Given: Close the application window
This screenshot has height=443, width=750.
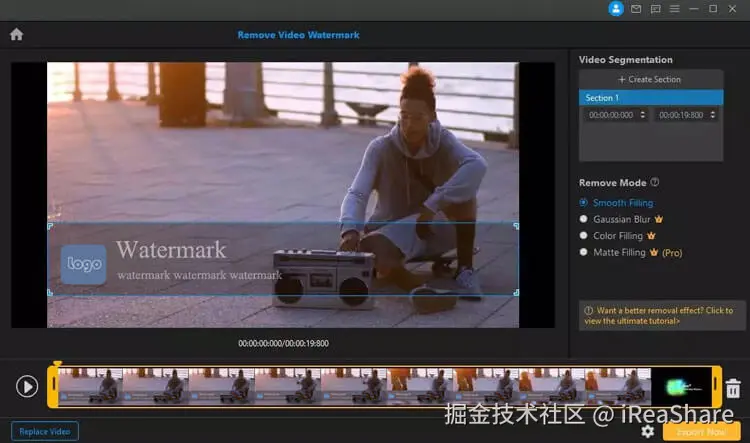Looking at the screenshot, I should 732,9.
